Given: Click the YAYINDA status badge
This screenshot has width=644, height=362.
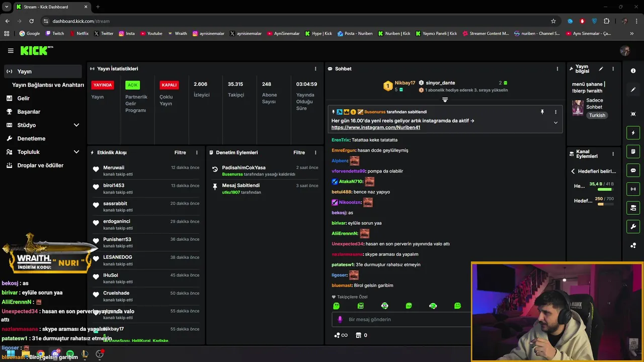Looking at the screenshot, I should (x=103, y=85).
